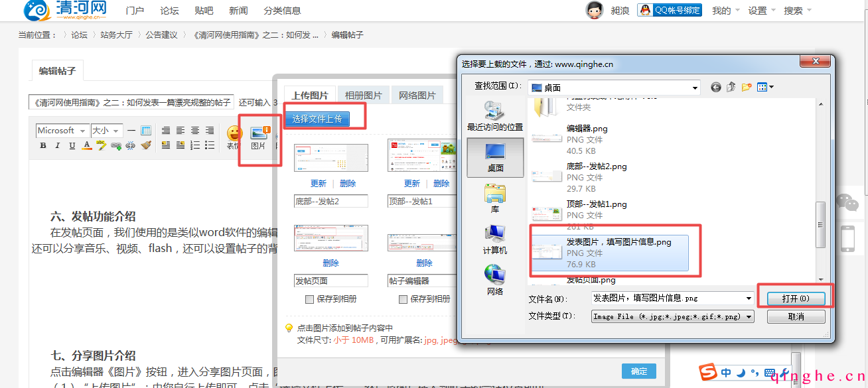Insert a horizontal rule line
This screenshot has width=868, height=388.
tap(131, 131)
